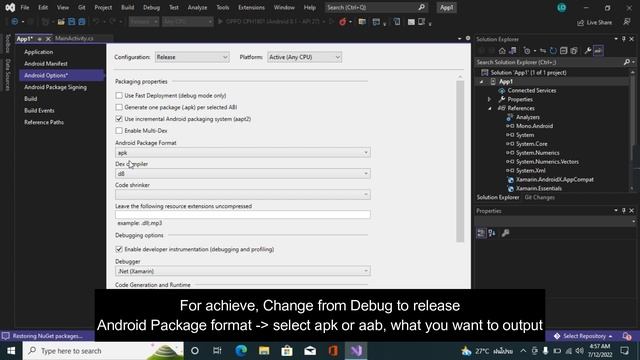Open the Debug menu
The width and height of the screenshot is (640, 360).
click(x=151, y=7)
